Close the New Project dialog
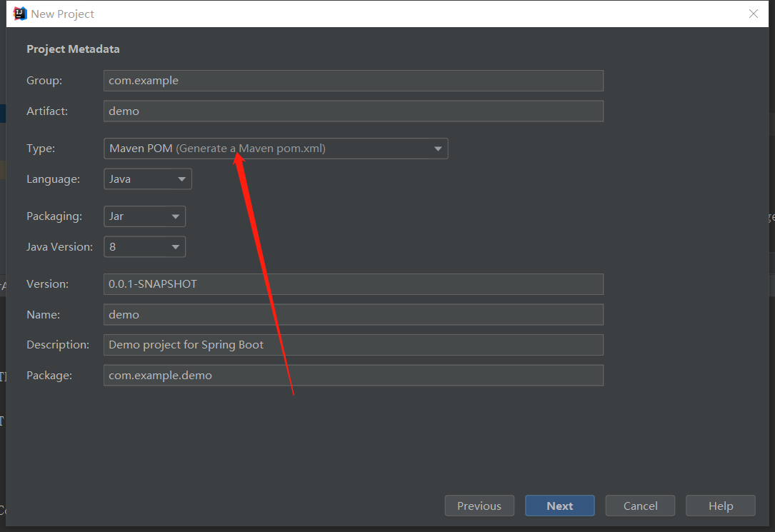Screen dimensions: 775x532 [753, 14]
